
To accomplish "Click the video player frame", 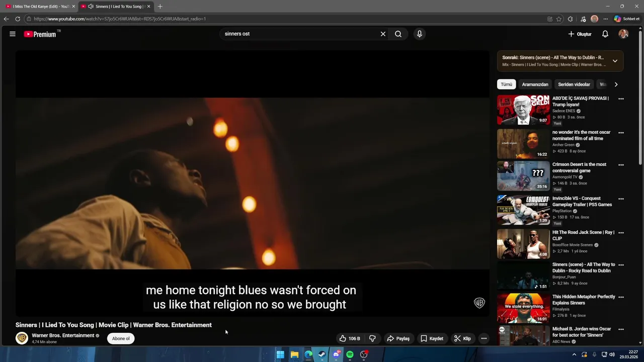I will coord(252,183).
